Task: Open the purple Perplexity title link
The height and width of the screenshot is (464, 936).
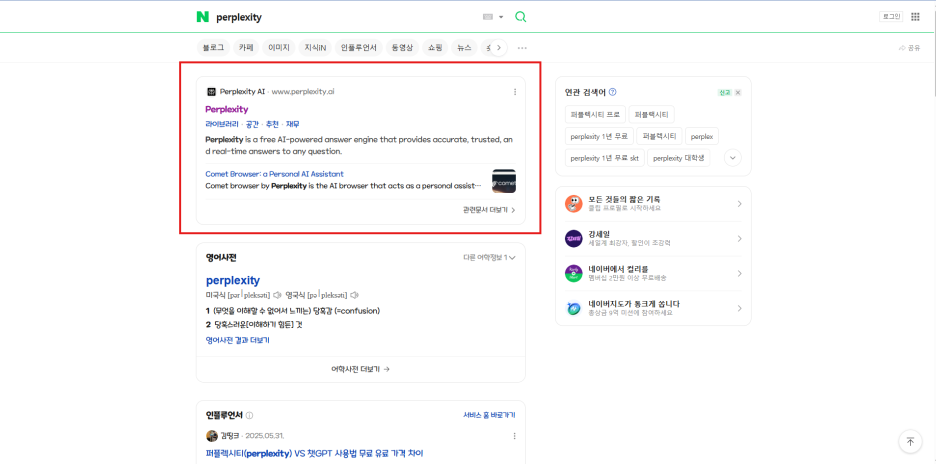Action: click(227, 109)
